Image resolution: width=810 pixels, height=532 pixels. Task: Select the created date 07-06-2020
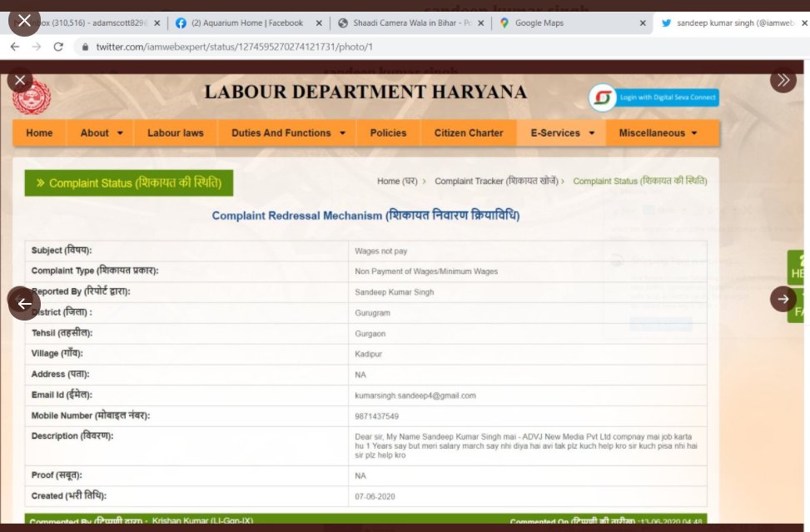point(375,496)
